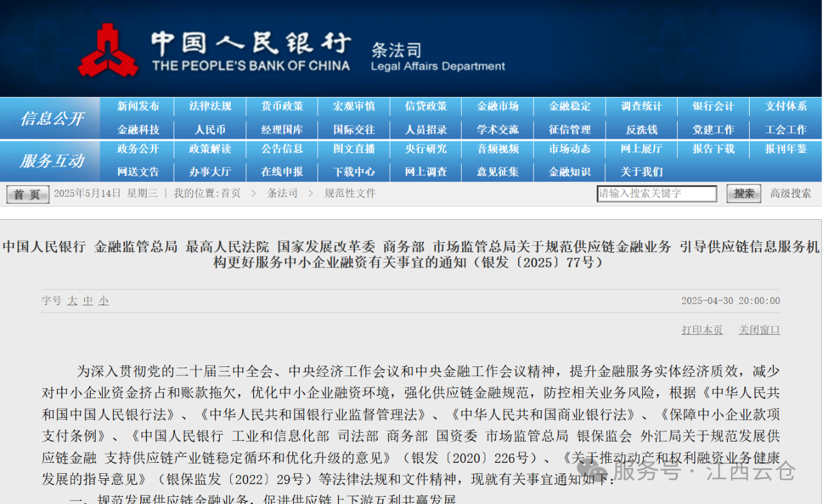Open 信贷政策 menu item
Image resolution: width=823 pixels, height=504 pixels.
[426, 106]
